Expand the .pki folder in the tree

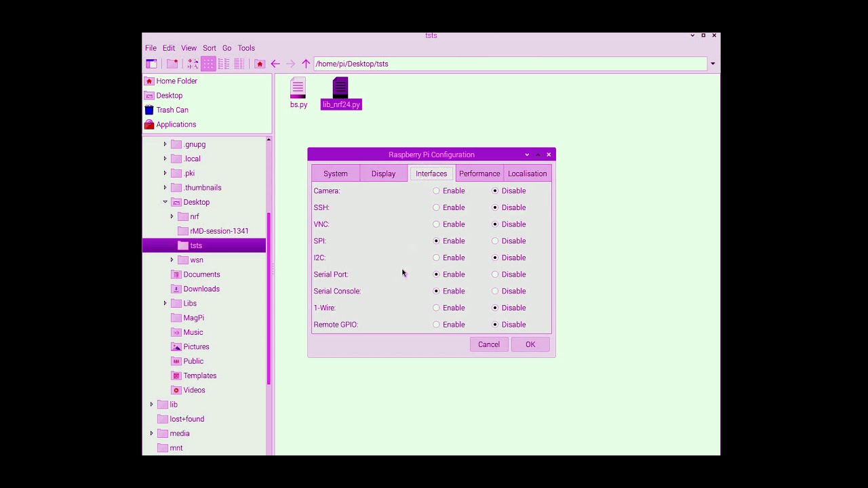pos(165,174)
